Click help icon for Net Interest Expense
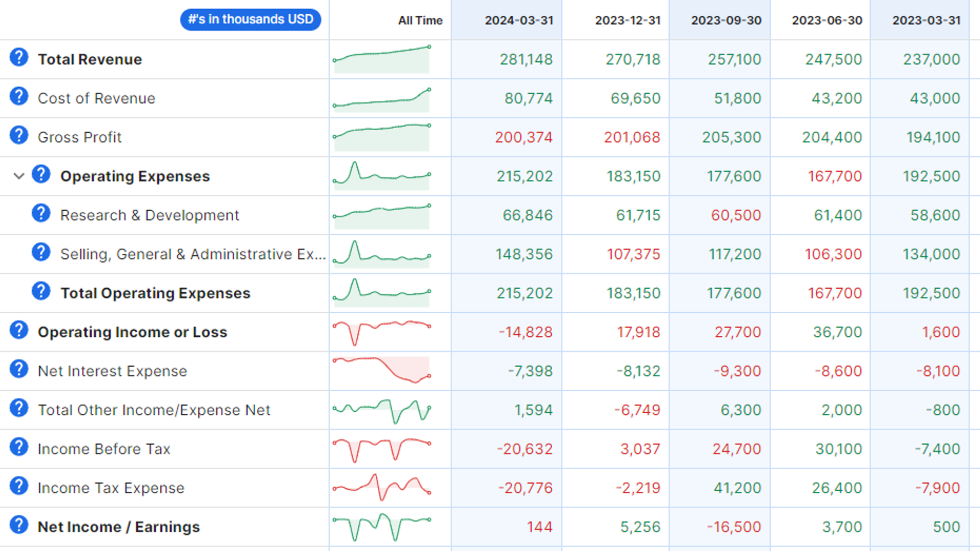Screen dimensions: 980x551 pos(19,370)
